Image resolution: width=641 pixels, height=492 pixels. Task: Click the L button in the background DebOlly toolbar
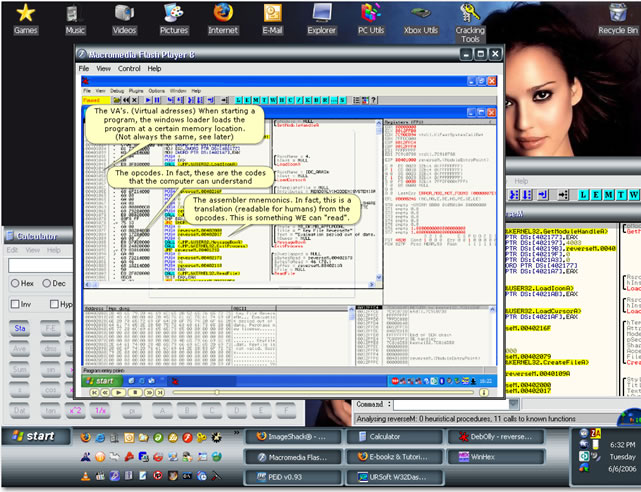(x=583, y=195)
